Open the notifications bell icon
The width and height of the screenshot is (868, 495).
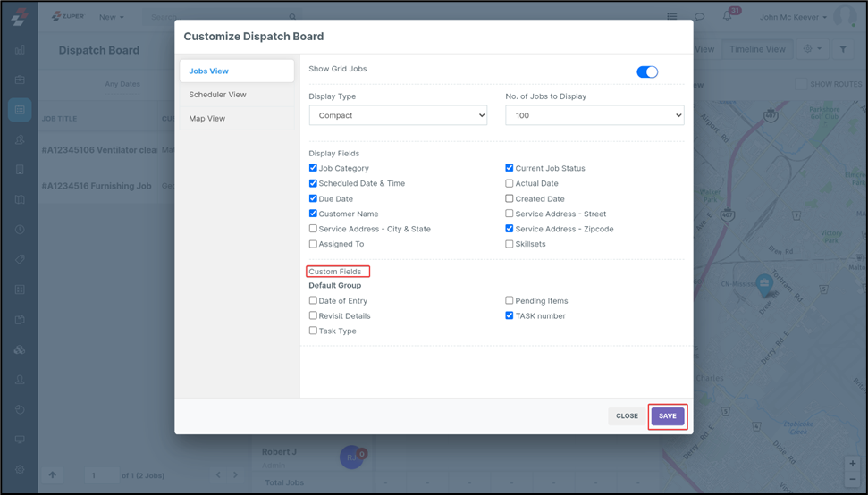click(727, 16)
